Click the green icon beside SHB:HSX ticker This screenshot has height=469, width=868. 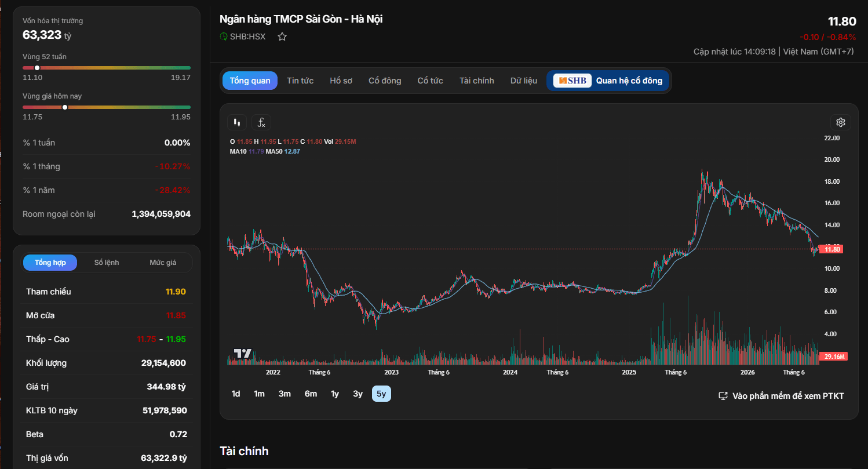point(224,37)
